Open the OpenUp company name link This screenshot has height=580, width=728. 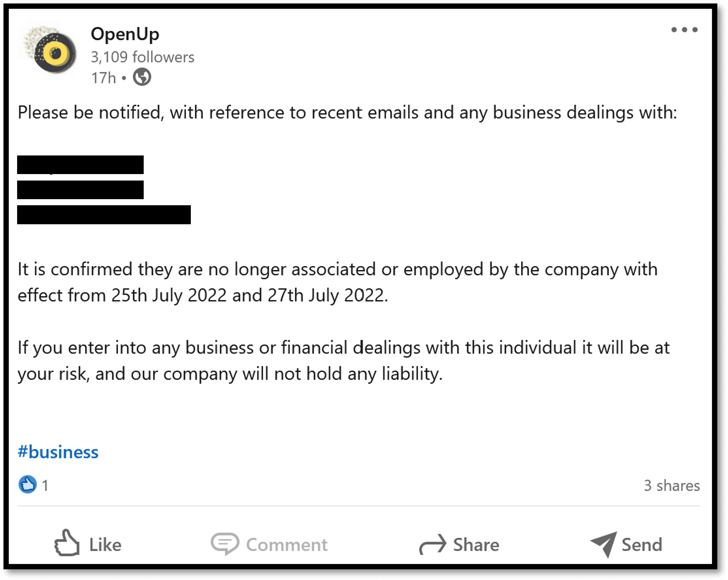[x=125, y=34]
